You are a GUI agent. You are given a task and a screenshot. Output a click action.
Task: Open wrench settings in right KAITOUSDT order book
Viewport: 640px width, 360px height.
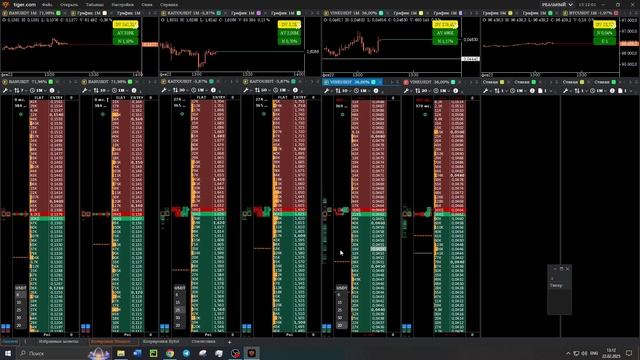pos(246,90)
